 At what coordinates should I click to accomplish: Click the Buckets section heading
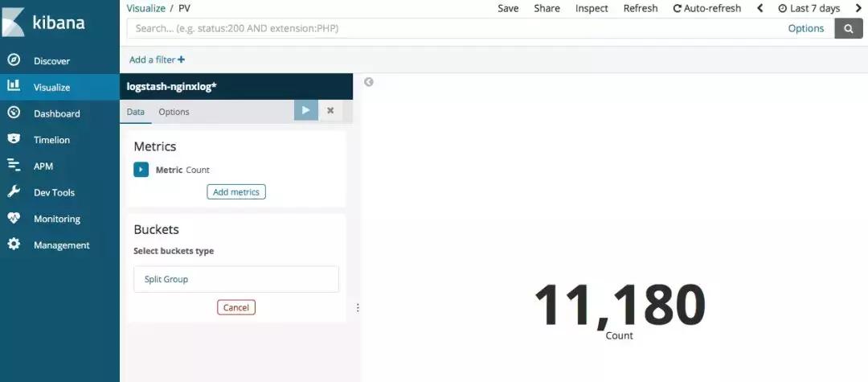(x=156, y=229)
